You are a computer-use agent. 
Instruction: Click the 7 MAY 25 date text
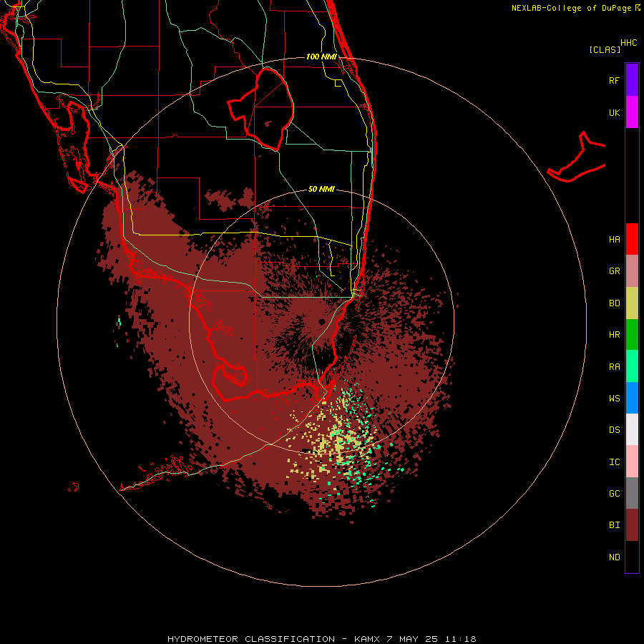(413, 639)
